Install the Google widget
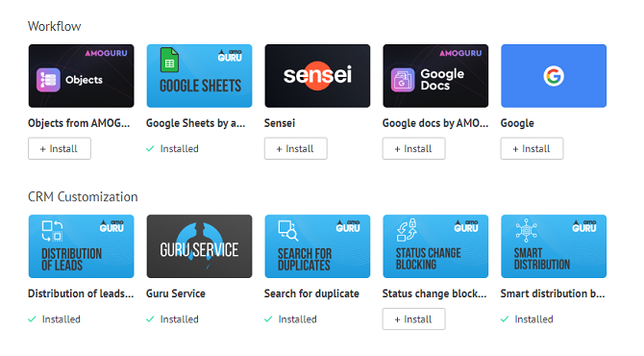Image resolution: width=644 pixels, height=356 pixels. (532, 148)
